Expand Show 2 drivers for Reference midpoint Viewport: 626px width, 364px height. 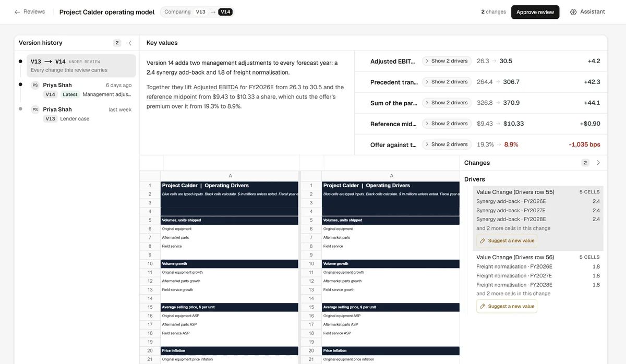click(447, 124)
